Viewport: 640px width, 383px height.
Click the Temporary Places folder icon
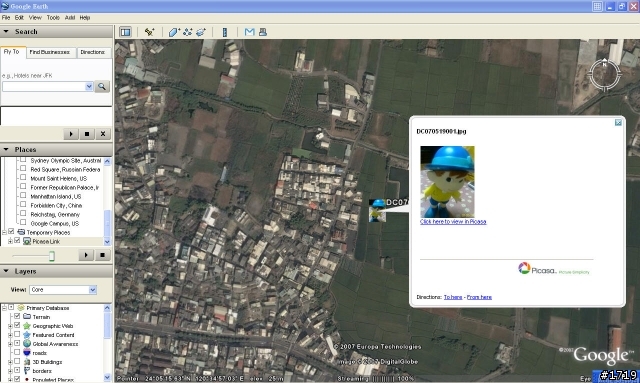[21, 232]
